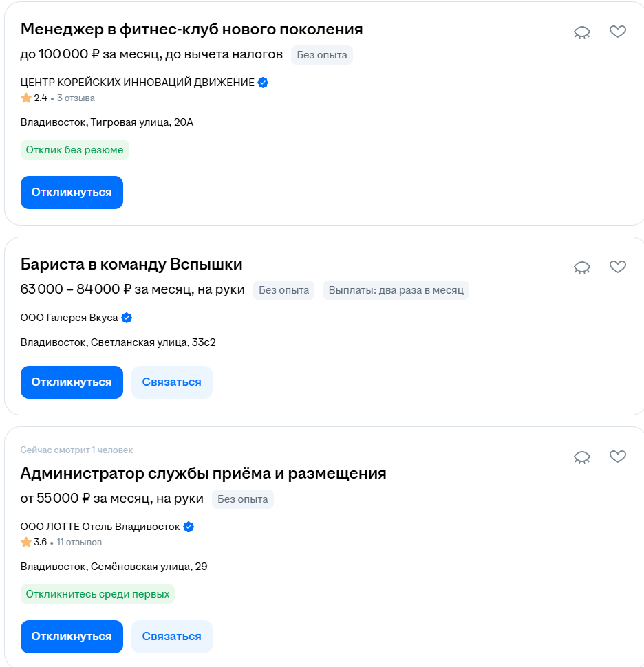Save the hotel administrator vacancy to favorites

tap(618, 456)
